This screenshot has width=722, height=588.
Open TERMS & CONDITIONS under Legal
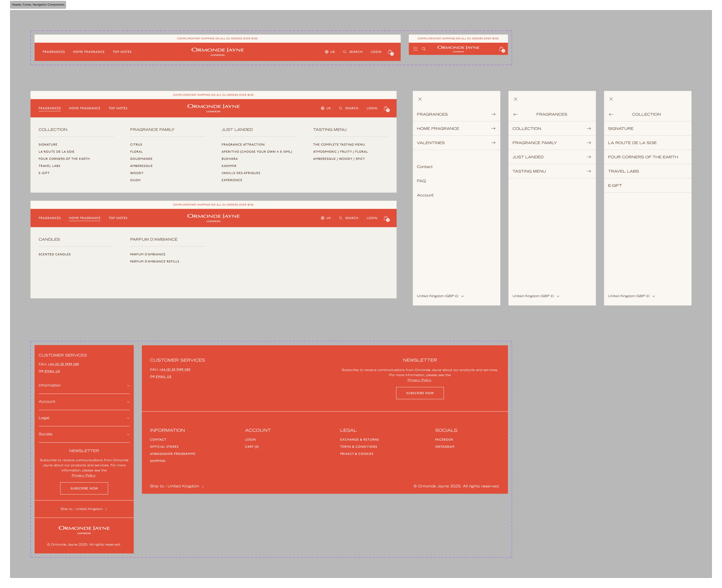359,447
